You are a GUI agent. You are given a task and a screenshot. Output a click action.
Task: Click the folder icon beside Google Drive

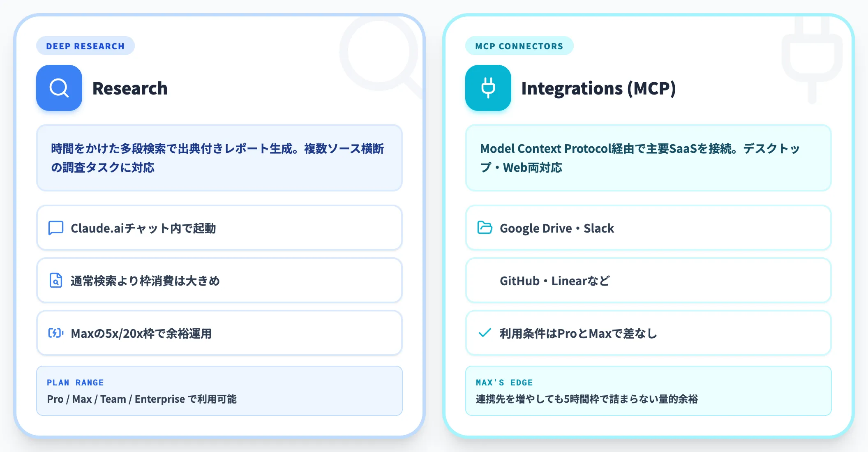[485, 228]
